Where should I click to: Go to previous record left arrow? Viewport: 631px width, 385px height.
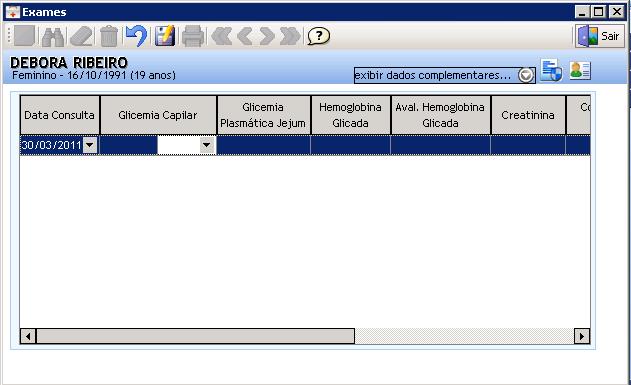coord(245,36)
